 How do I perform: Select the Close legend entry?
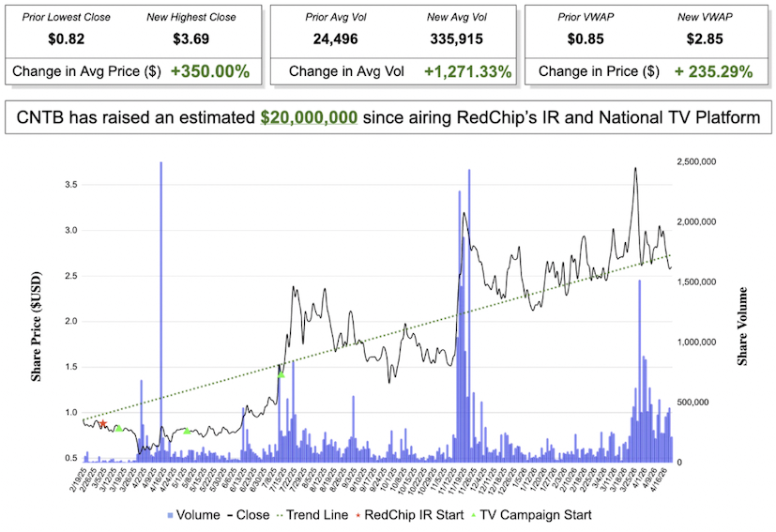point(249,515)
